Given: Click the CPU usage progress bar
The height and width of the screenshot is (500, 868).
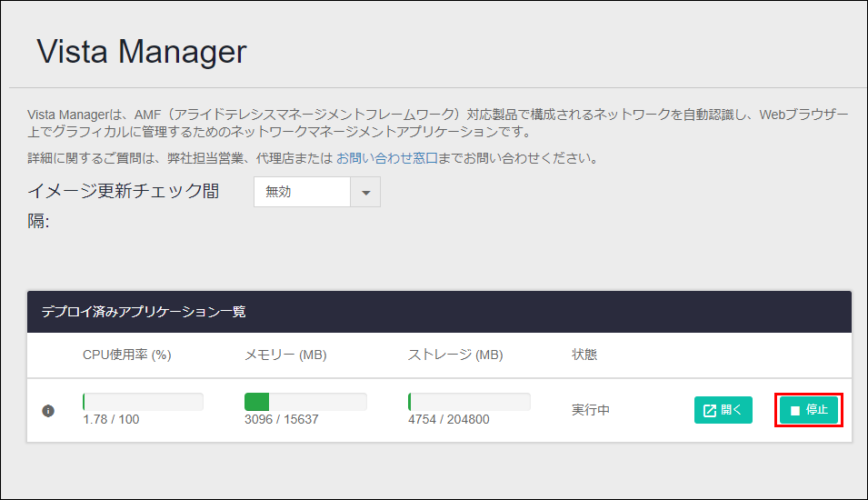Looking at the screenshot, I should [143, 402].
